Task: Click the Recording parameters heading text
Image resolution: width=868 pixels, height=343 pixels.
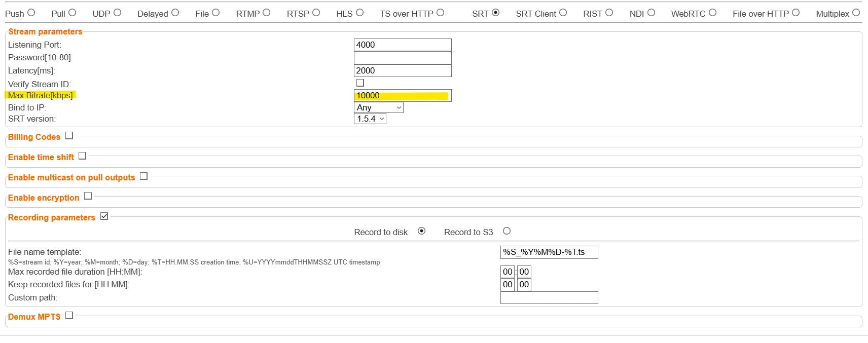Action: click(x=52, y=217)
